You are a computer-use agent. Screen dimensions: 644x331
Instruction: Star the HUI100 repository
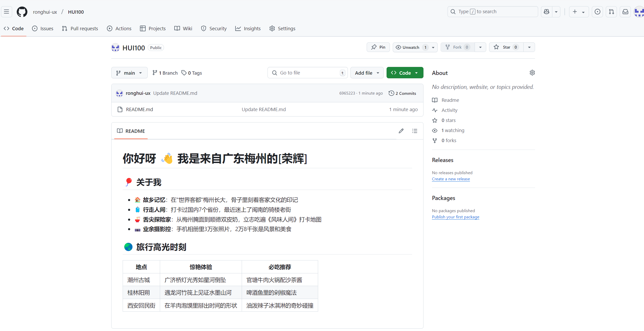[506, 47]
